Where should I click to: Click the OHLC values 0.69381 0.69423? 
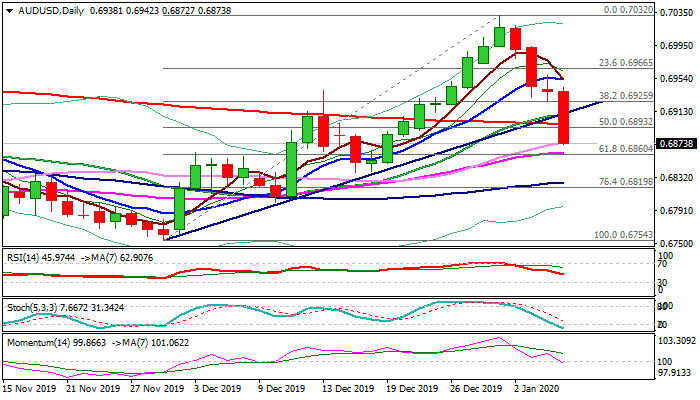tap(125, 11)
